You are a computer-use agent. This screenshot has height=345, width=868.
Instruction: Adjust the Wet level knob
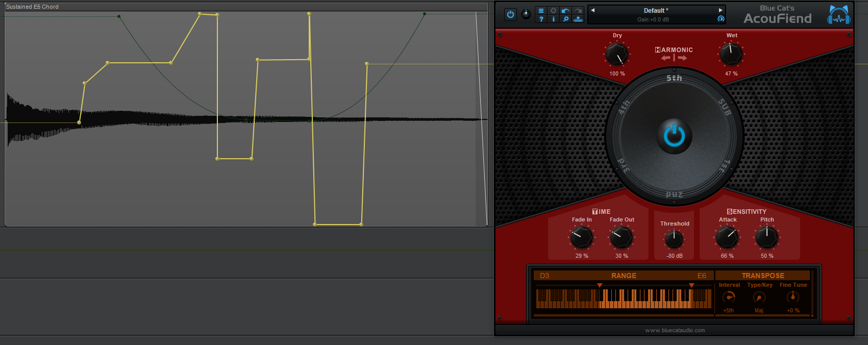(x=731, y=54)
